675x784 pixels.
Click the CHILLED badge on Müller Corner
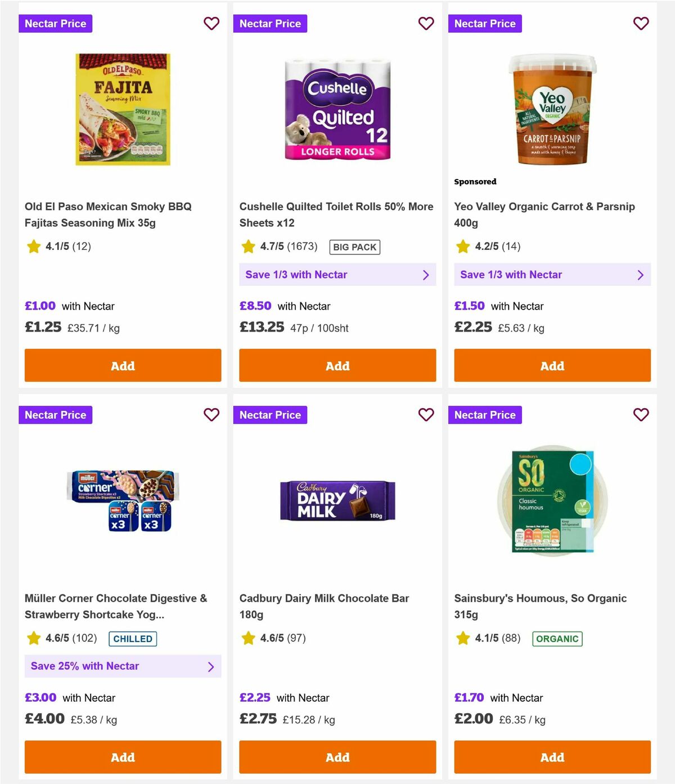pos(133,639)
